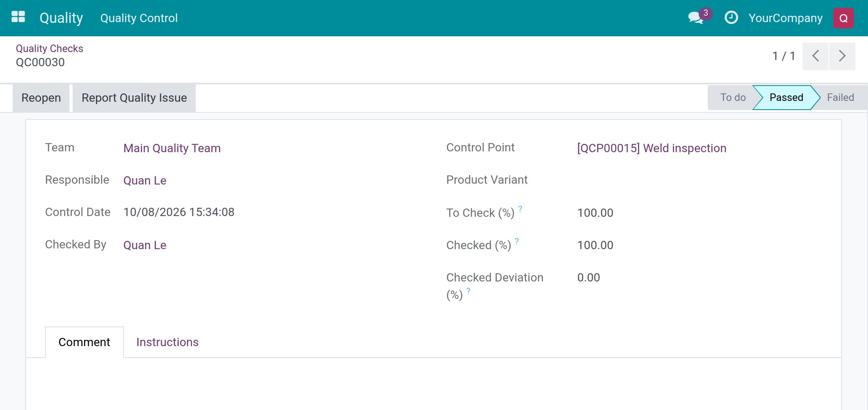Open the apps grid home menu
This screenshot has height=410, width=868.
18,17
